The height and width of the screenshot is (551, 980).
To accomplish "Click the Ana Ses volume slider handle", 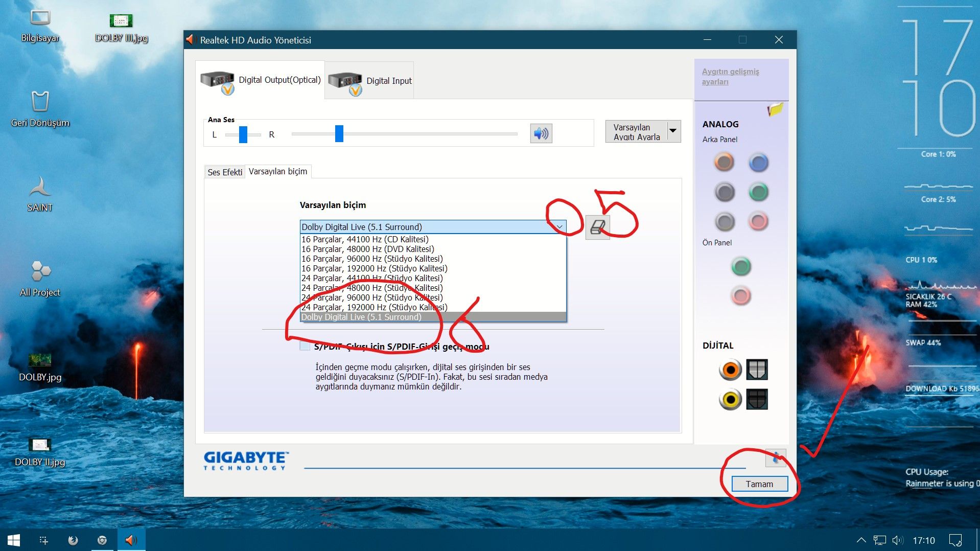I will pyautogui.click(x=339, y=134).
